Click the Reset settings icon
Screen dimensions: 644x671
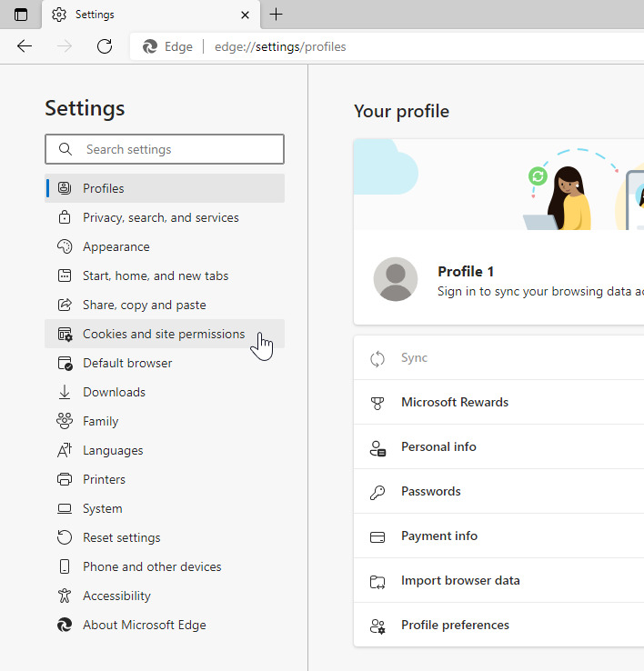point(65,537)
